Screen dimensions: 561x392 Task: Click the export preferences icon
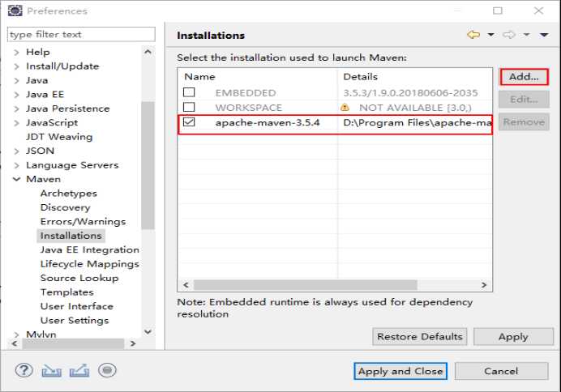79,370
